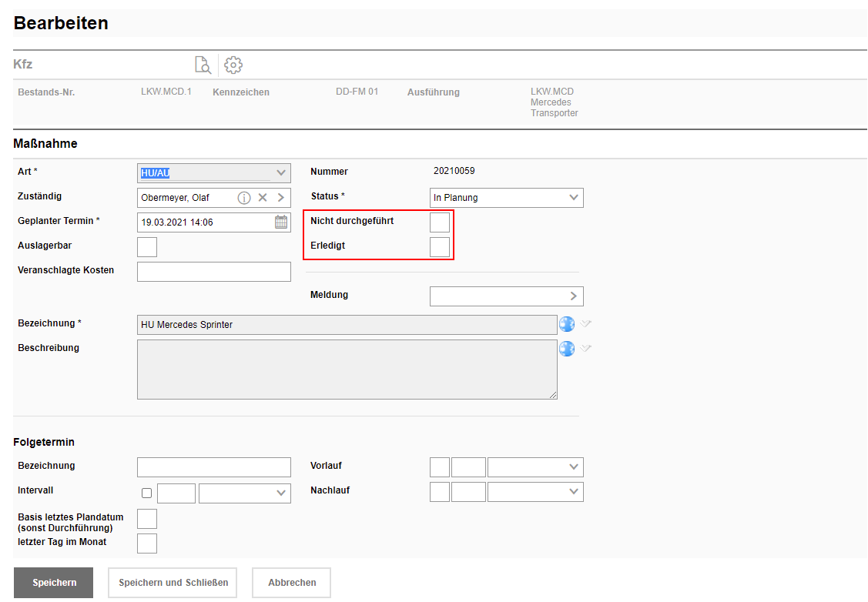Open the Meldung selection arrow
Image resolution: width=868 pixels, height=602 pixels.
click(573, 296)
